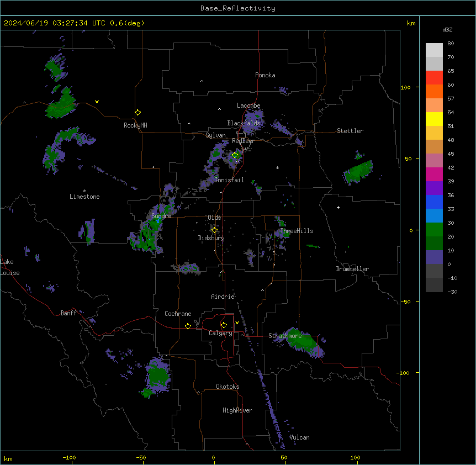476x465 pixels.
Task: Click the green echo cell southeast of Stettler
Action: (359, 172)
